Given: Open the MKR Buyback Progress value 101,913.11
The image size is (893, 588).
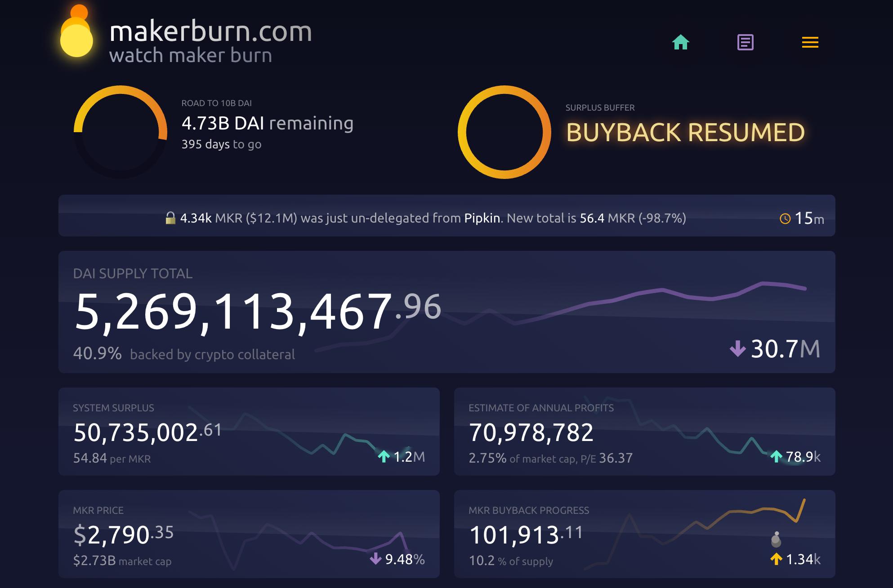Looking at the screenshot, I should (526, 535).
